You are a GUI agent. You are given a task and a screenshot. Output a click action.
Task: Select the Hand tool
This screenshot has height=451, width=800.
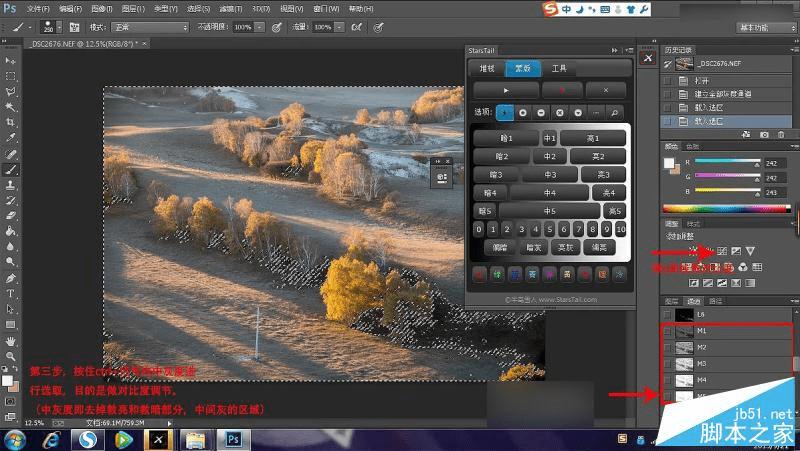click(x=10, y=341)
